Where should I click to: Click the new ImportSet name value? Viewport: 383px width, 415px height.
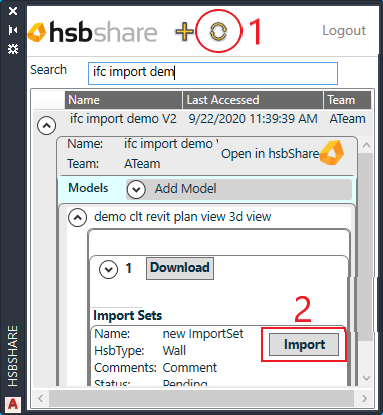point(203,334)
